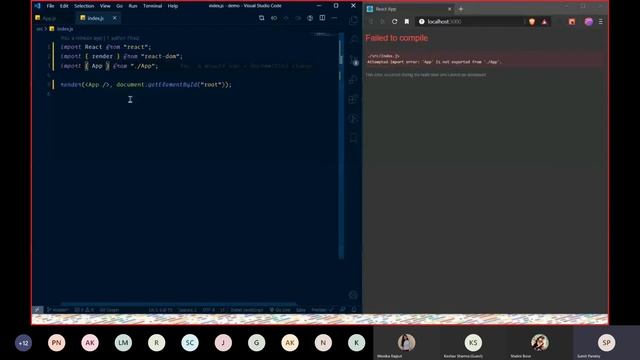Screen dimensions: 640x360
Task: Open the Manage gear in activity bar
Action: coord(353,295)
